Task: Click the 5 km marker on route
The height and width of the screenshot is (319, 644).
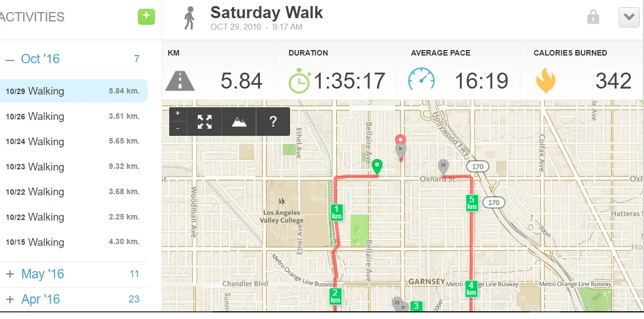Action: click(471, 202)
